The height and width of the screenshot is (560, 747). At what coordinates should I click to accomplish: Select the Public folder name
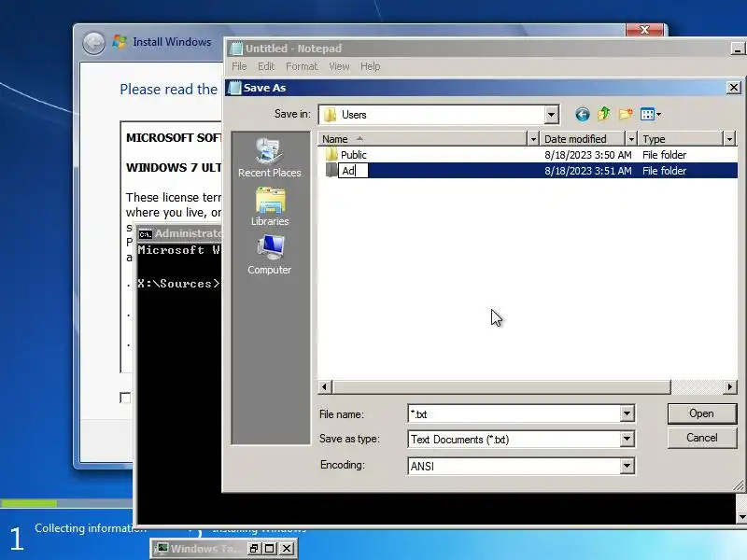(x=354, y=155)
